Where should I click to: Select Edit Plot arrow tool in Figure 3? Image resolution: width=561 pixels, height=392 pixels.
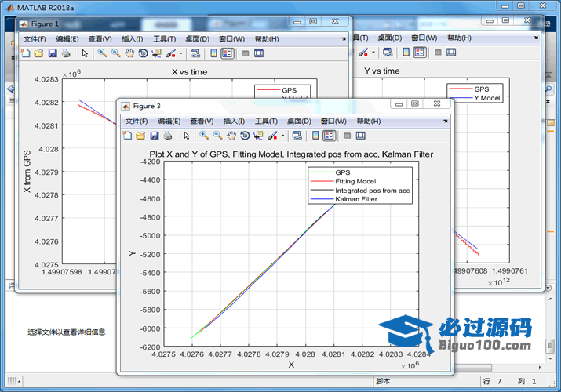[187, 136]
